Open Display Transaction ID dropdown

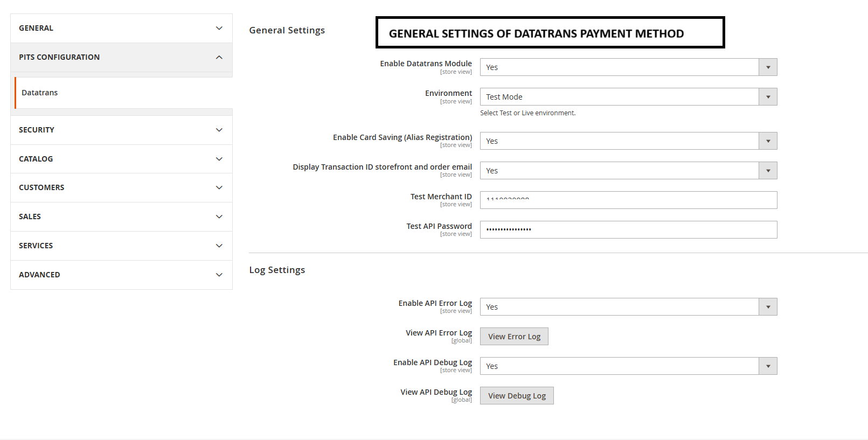tap(628, 171)
